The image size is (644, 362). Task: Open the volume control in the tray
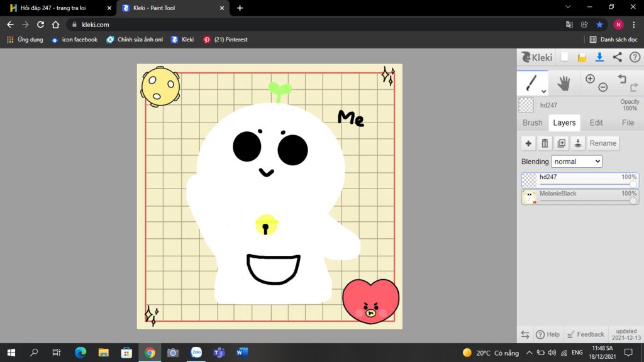coord(552,353)
